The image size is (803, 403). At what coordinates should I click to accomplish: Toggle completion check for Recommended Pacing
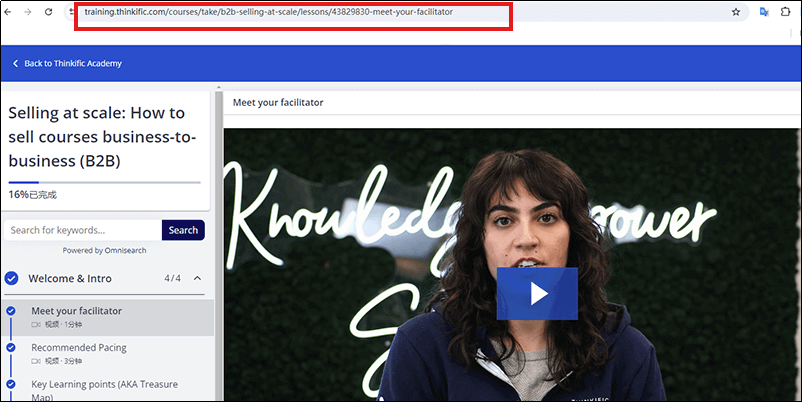(x=11, y=347)
